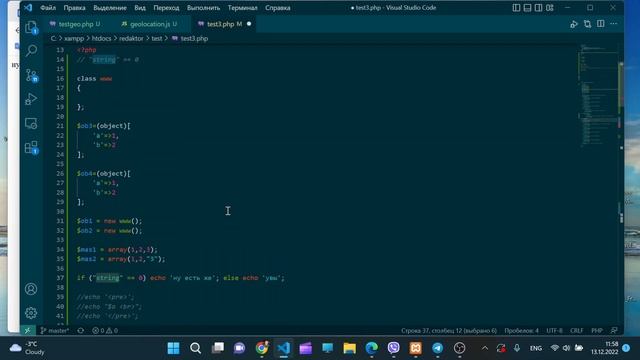The image size is (640, 360).
Task: Open weather widget Cloudy
Action: [x=27, y=348]
